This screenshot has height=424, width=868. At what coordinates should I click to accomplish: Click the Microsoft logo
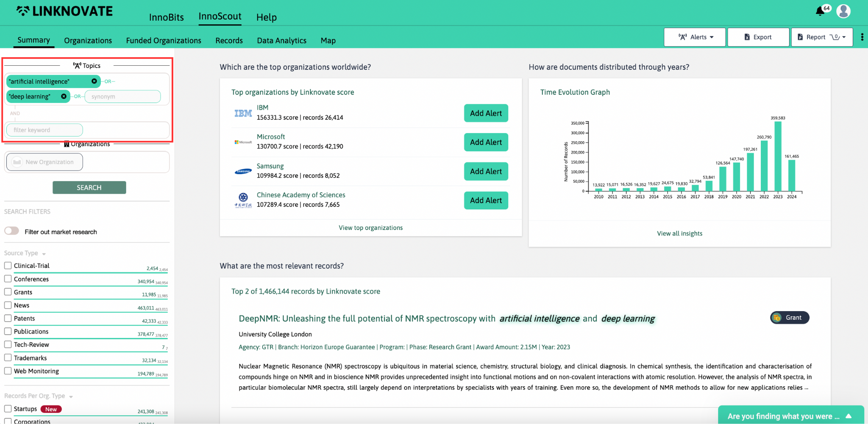click(x=243, y=142)
